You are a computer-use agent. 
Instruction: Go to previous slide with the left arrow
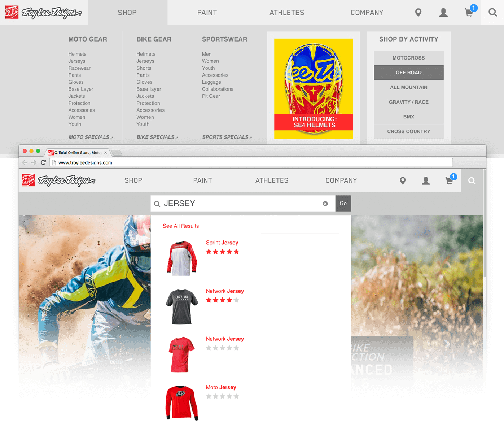coord(55,344)
